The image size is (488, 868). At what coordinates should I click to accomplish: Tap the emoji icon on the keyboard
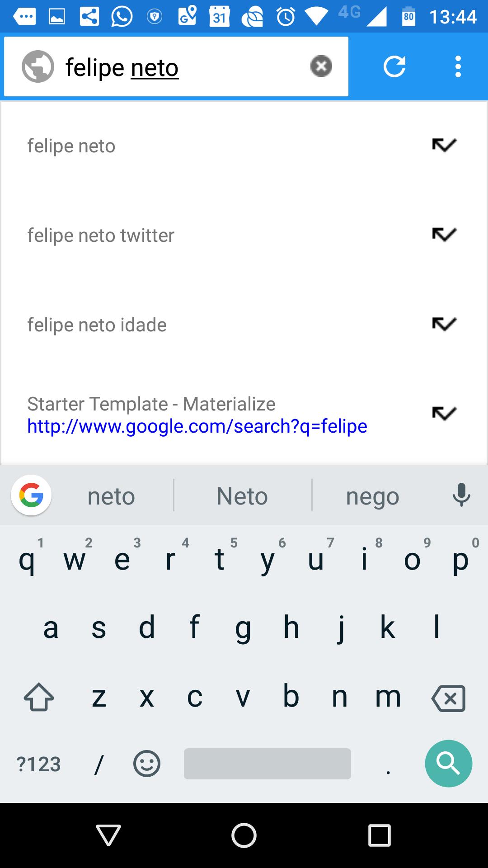[147, 763]
